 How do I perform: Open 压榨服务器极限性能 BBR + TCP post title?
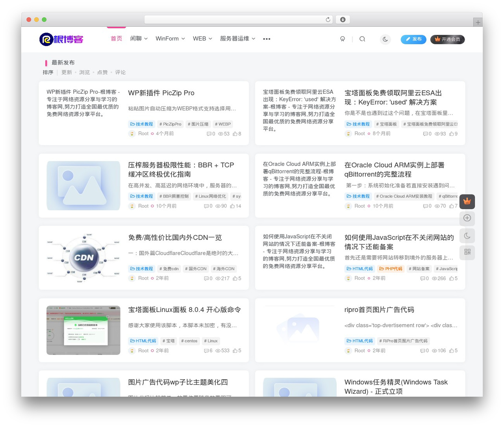[181, 170]
